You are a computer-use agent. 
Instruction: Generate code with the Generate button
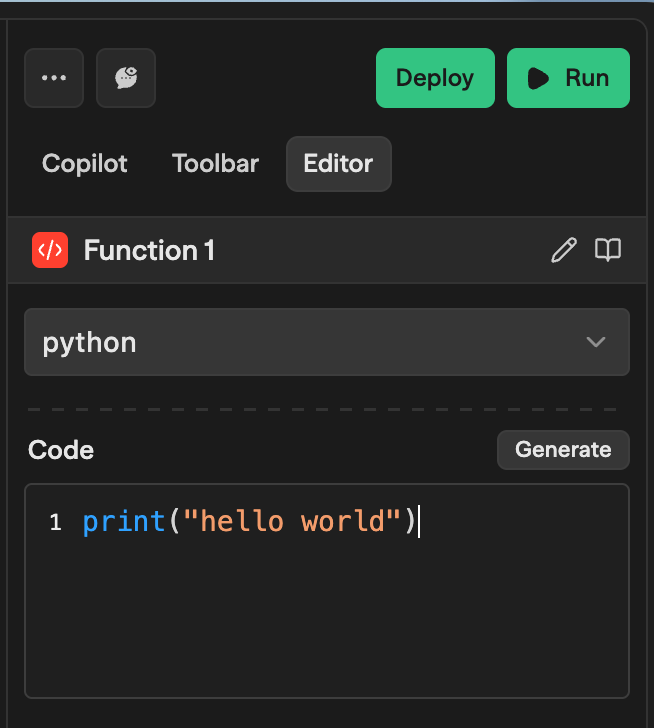563,450
